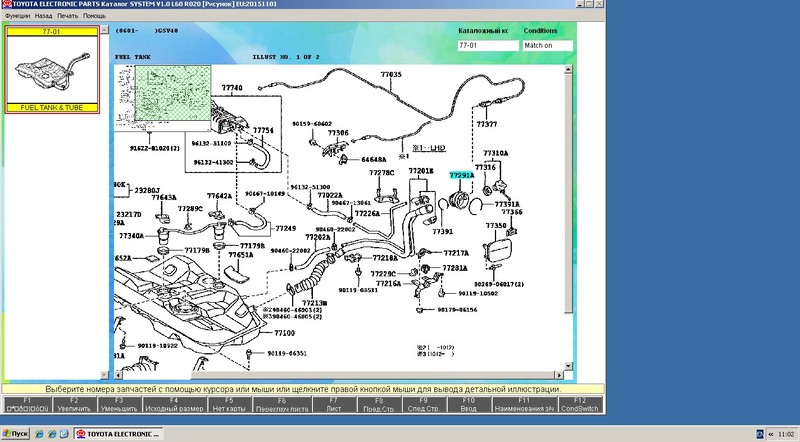
Task: Click the F8 Пред.Стр. button
Action: tap(379, 404)
